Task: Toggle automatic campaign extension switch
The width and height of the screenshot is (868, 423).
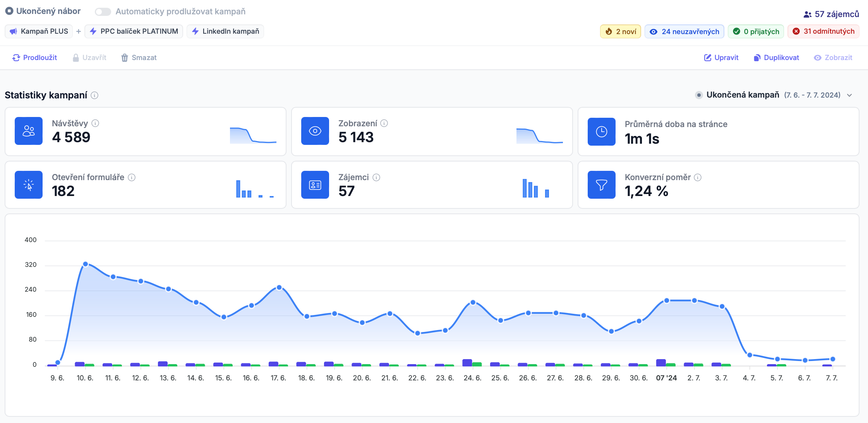Action: point(103,12)
